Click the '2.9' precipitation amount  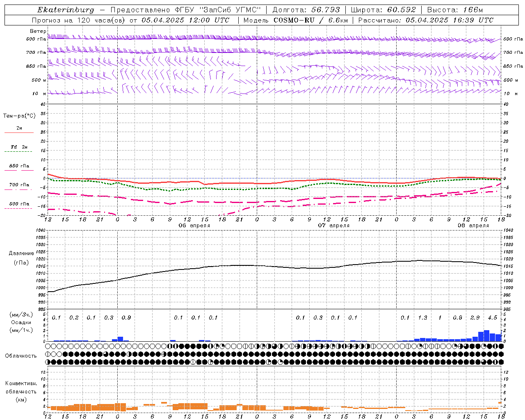click(x=475, y=317)
